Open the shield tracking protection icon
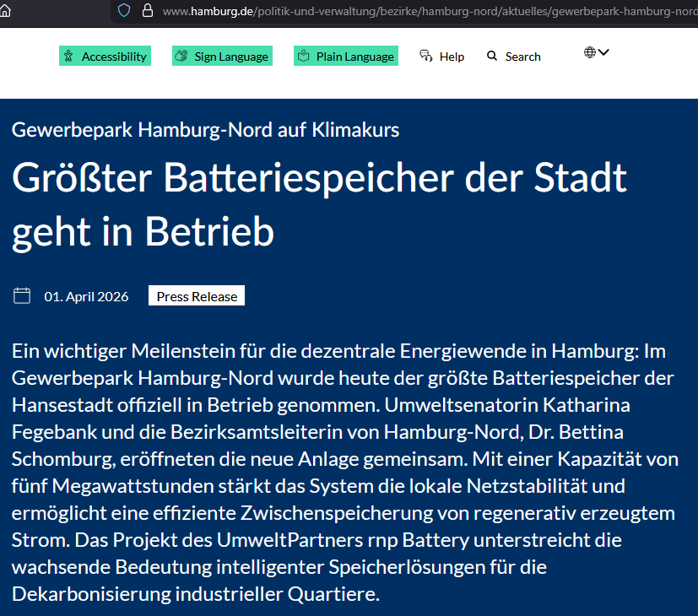 (124, 10)
